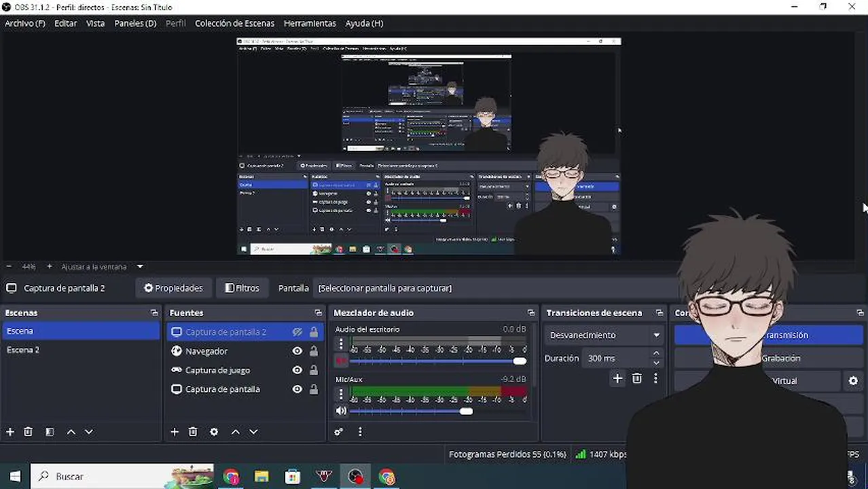Toggle lock on Captura de pantalla

314,389
